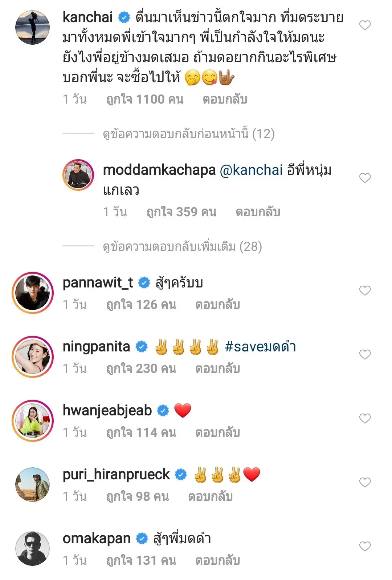Like kanchai's comment with the heart
This screenshot has width=392, height=580.
365,25
